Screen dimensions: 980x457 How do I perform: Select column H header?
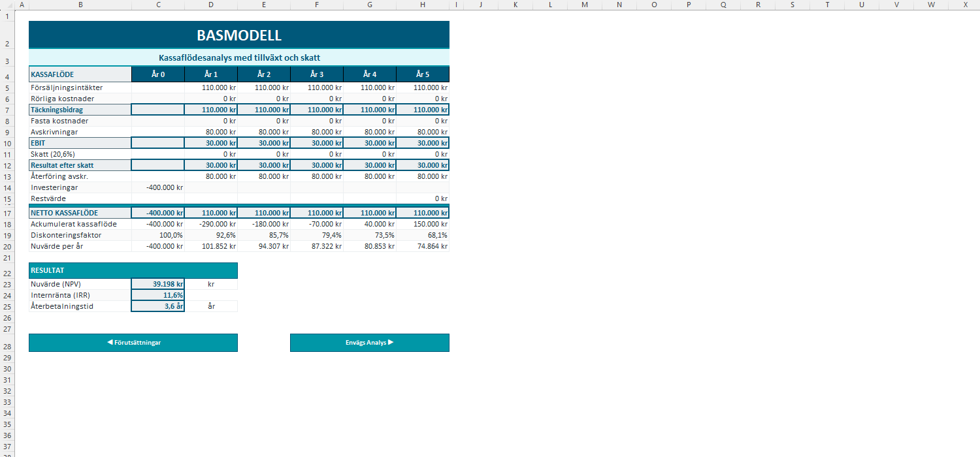(x=423, y=5)
